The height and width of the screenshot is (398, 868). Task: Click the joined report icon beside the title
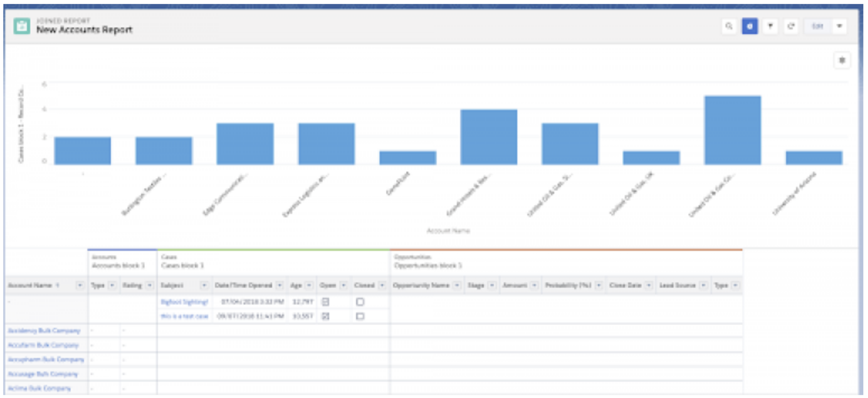click(21, 26)
